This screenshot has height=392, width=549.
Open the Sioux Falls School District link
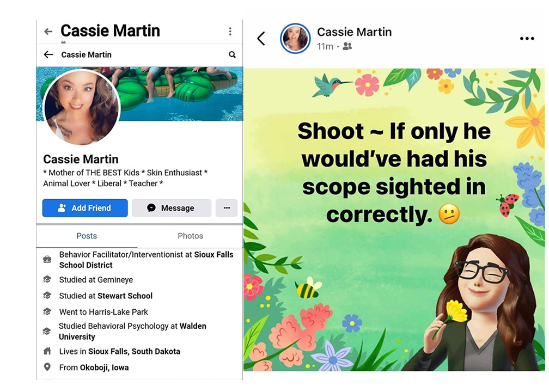point(147,260)
